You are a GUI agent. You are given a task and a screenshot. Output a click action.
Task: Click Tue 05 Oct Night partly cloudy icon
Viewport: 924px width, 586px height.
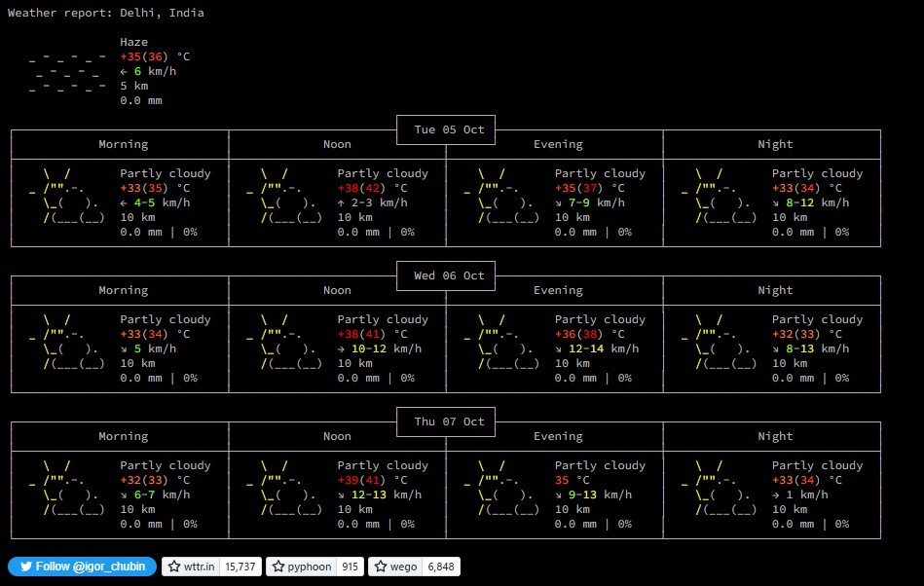[719, 196]
